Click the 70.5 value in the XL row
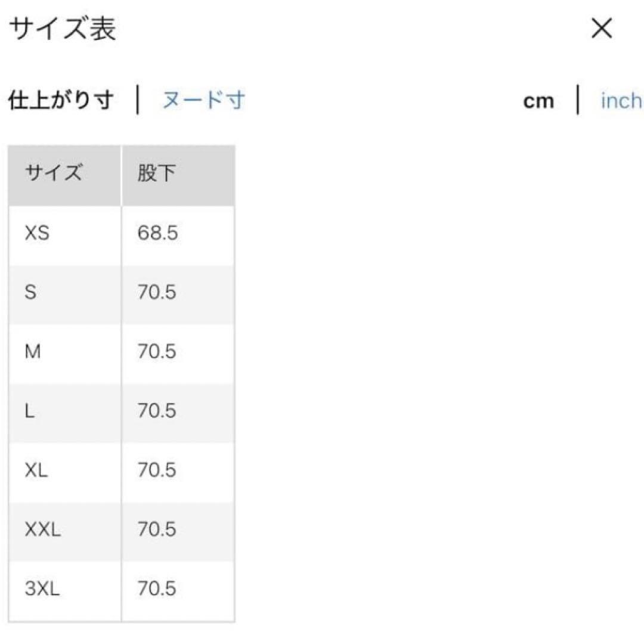Screen dimensions: 644x644 pos(157,470)
